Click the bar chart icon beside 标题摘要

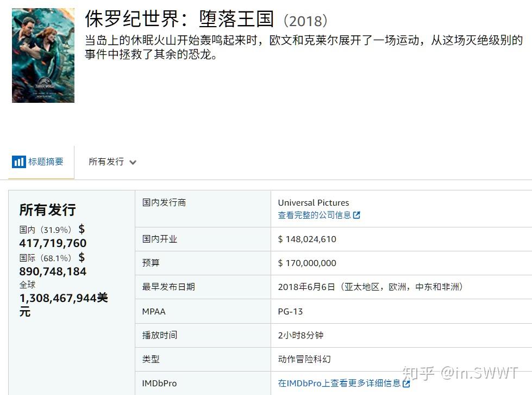(18, 162)
